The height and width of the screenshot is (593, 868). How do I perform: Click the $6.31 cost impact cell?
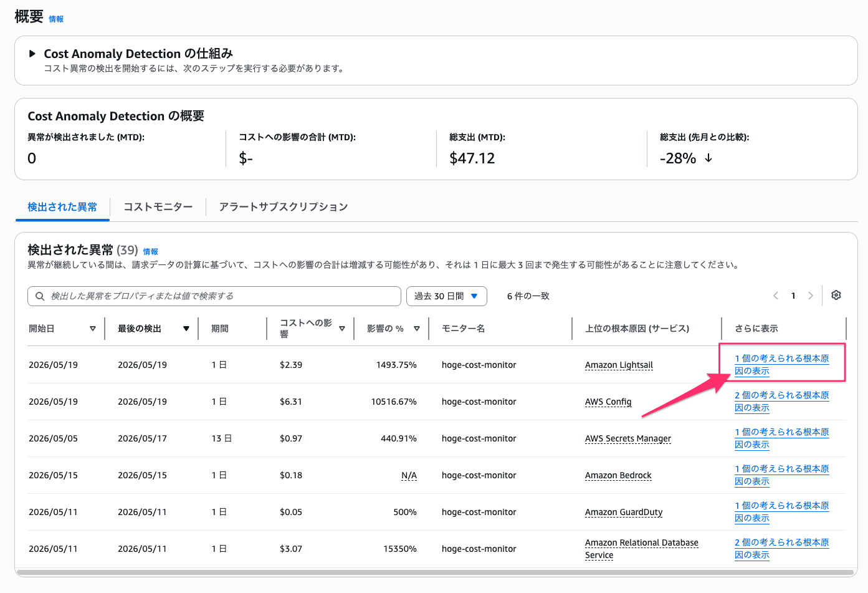(x=291, y=402)
